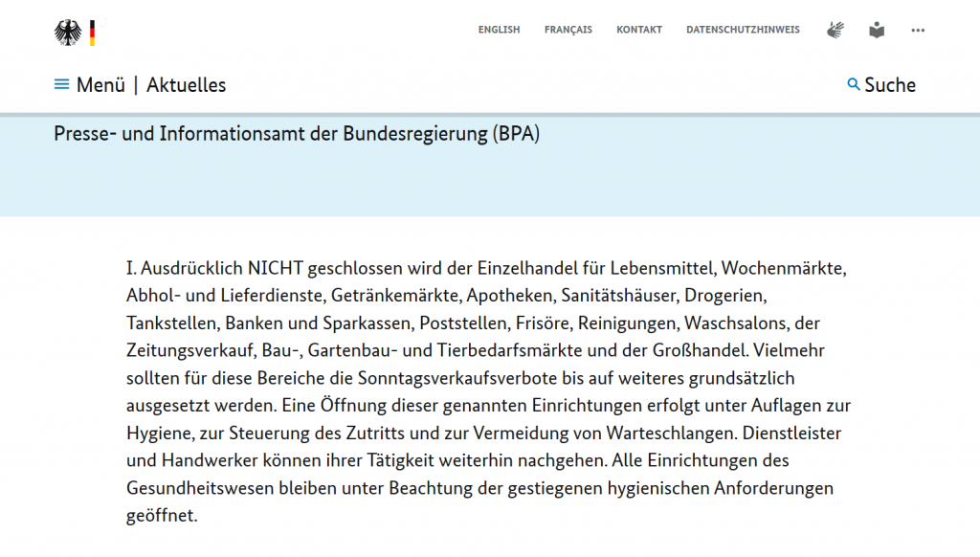Click the paragraph line beginning 'ausgesetzt werden'
This screenshot has height=557, width=980.
click(489, 405)
